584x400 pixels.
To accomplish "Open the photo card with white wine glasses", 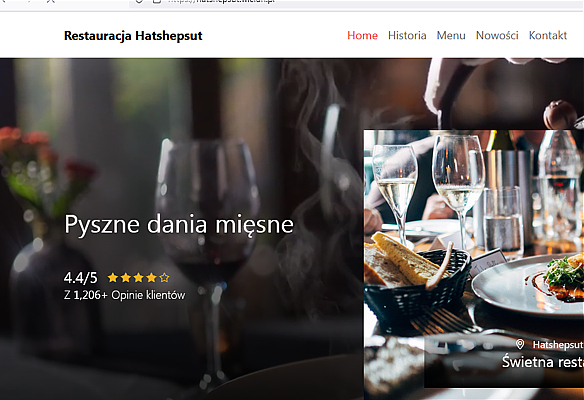I will click(x=474, y=265).
